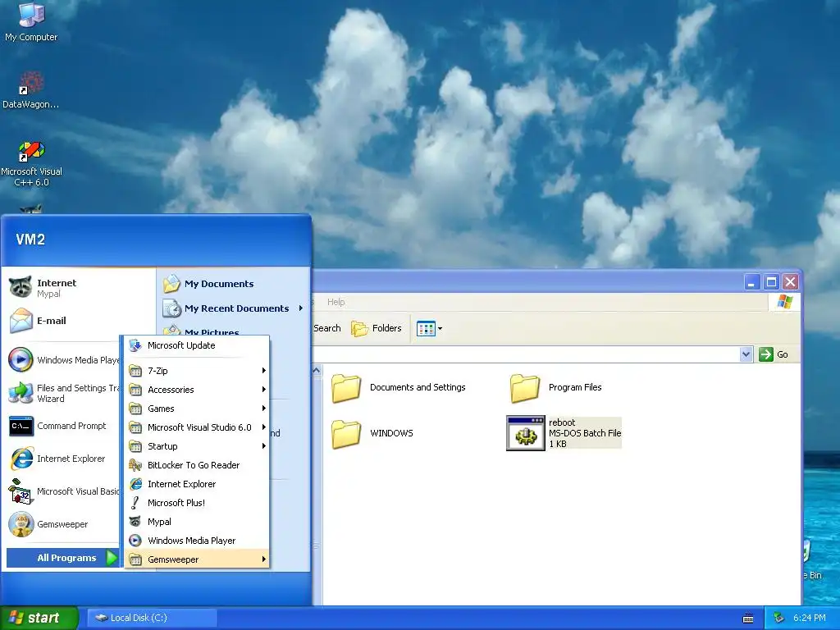This screenshot has width=840, height=630.
Task: Launch Command Prompt from Start menu
Action: (63, 426)
